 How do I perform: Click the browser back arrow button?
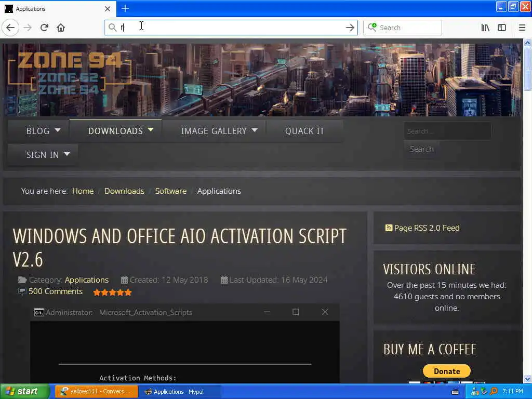point(10,28)
